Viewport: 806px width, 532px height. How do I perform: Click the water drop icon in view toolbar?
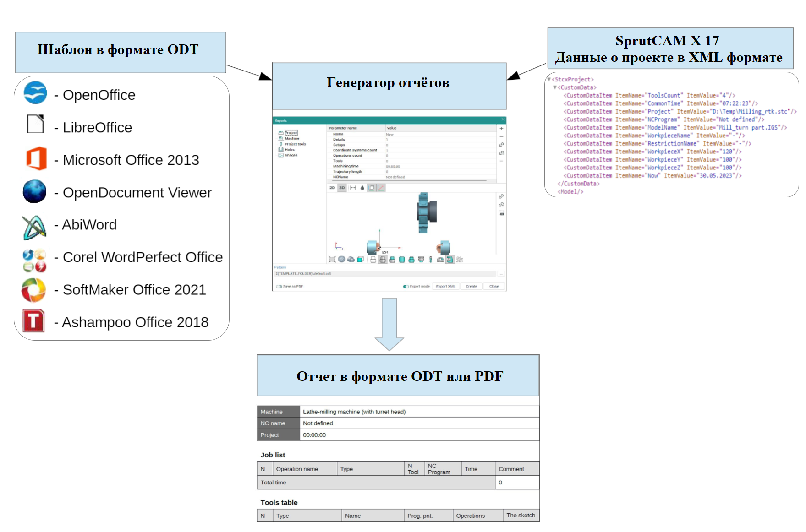(x=362, y=188)
